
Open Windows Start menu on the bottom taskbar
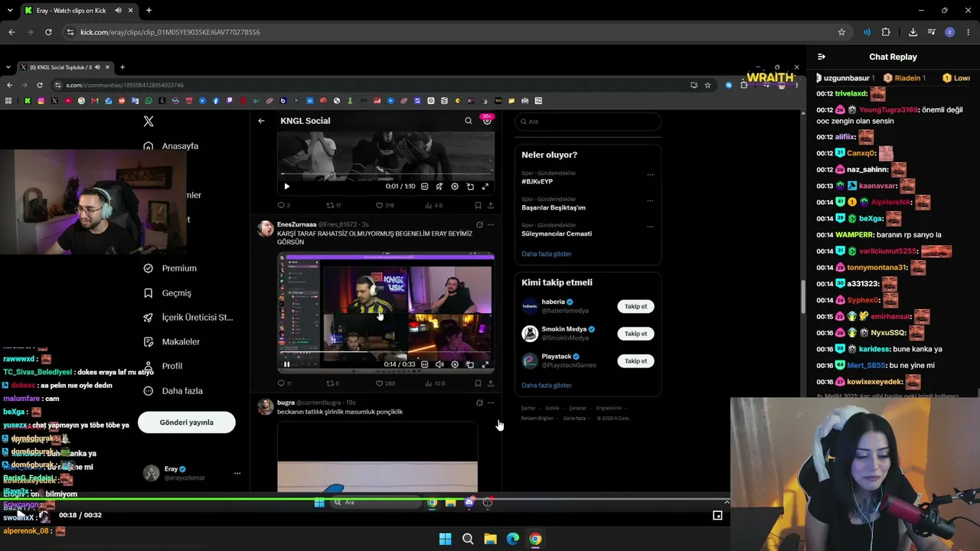[x=445, y=539]
